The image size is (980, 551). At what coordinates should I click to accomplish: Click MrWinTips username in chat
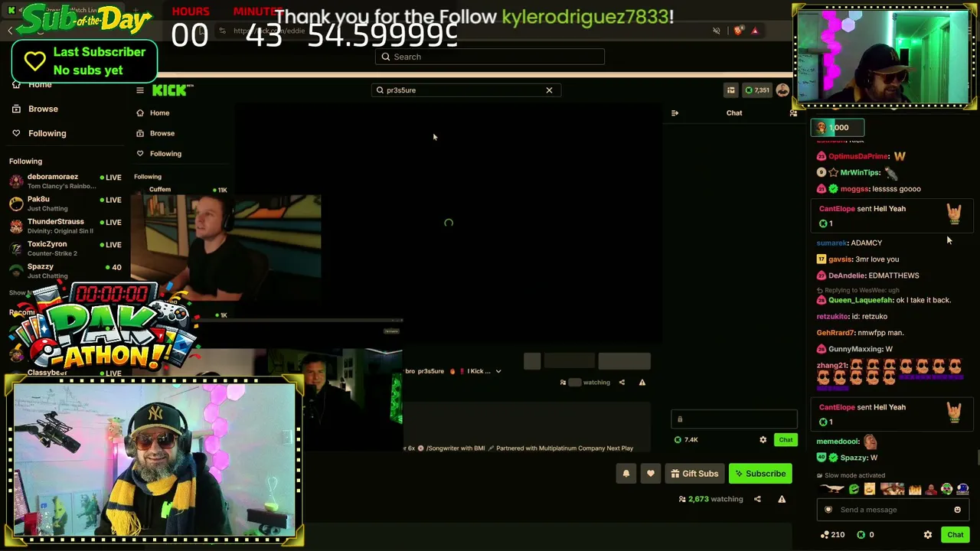[860, 173]
